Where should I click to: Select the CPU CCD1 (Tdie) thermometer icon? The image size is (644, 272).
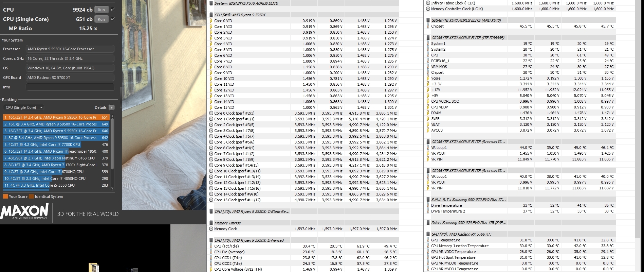(x=211, y=258)
